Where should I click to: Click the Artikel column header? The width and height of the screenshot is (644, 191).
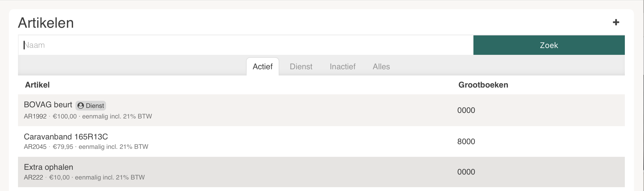pyautogui.click(x=37, y=85)
